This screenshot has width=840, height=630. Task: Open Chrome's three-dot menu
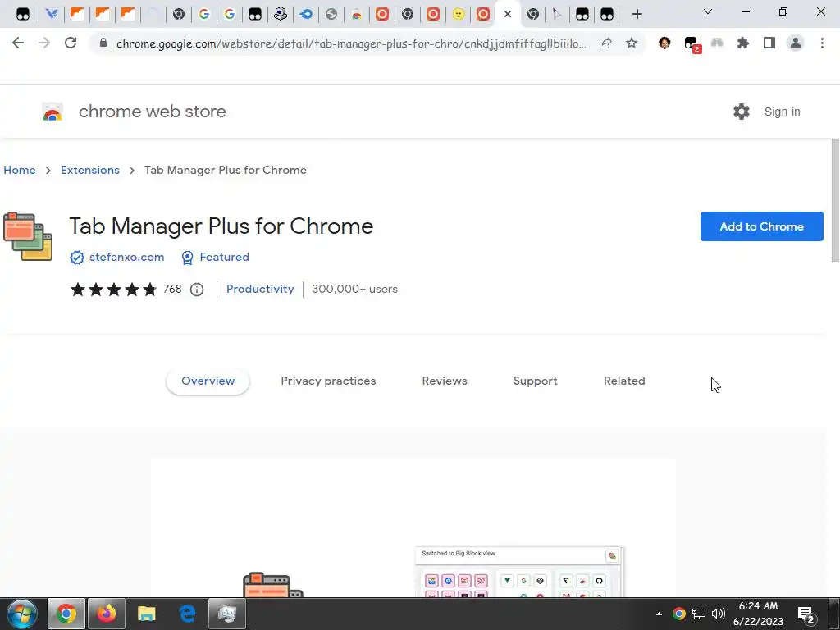[x=822, y=43]
